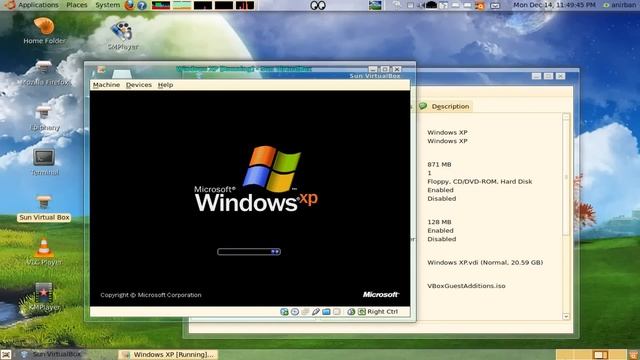
Task: Launch the Terminal desktop icon
Action: [44, 162]
